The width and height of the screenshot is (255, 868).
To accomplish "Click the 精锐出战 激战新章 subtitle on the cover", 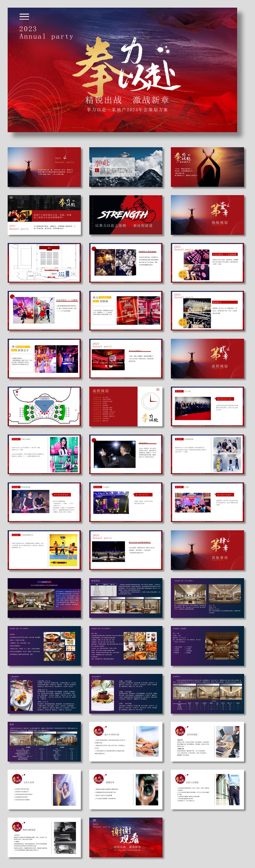I will [127, 100].
